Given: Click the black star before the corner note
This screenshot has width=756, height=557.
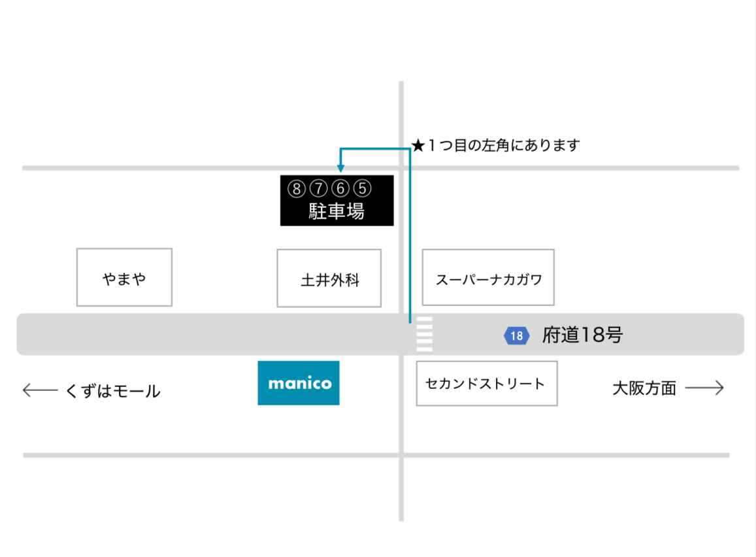Looking at the screenshot, I should point(418,145).
